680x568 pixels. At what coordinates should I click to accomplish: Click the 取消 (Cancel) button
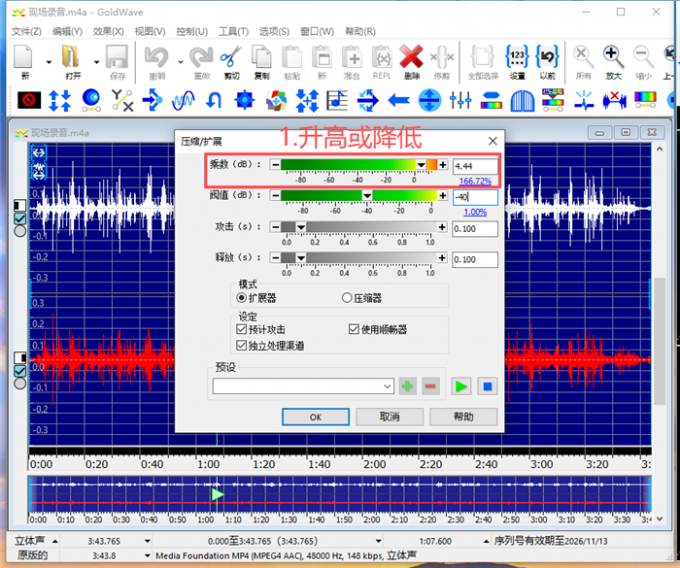tap(390, 417)
